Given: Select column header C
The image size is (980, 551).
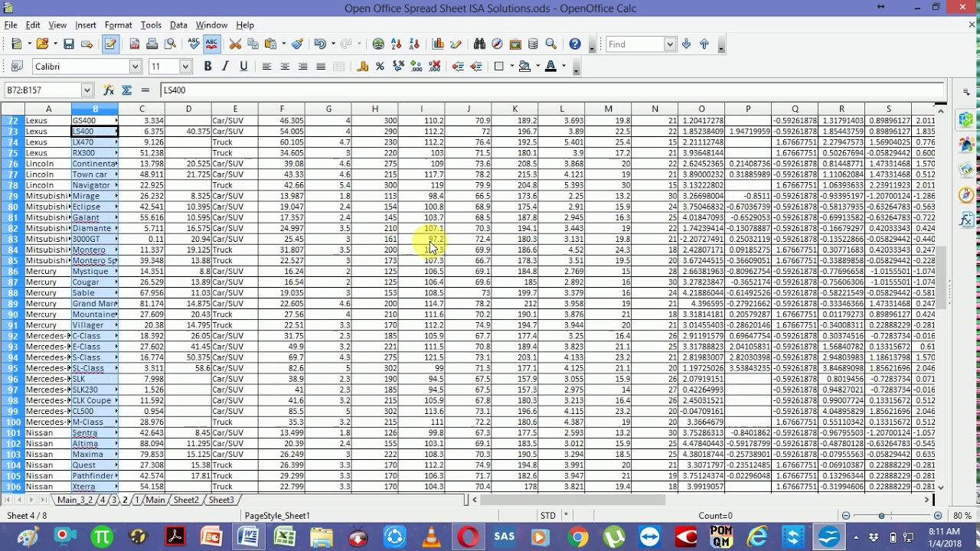Looking at the screenshot, I should (x=142, y=109).
